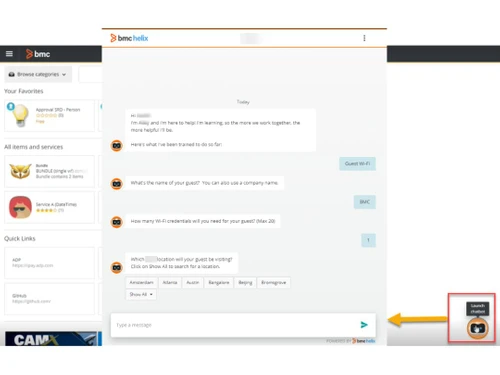Select the Amsterdam location button
Image resolution: width=500 pixels, height=375 pixels.
coord(141,282)
